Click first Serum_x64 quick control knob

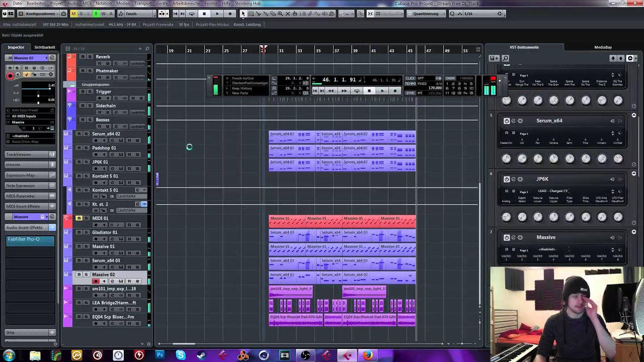click(x=506, y=159)
